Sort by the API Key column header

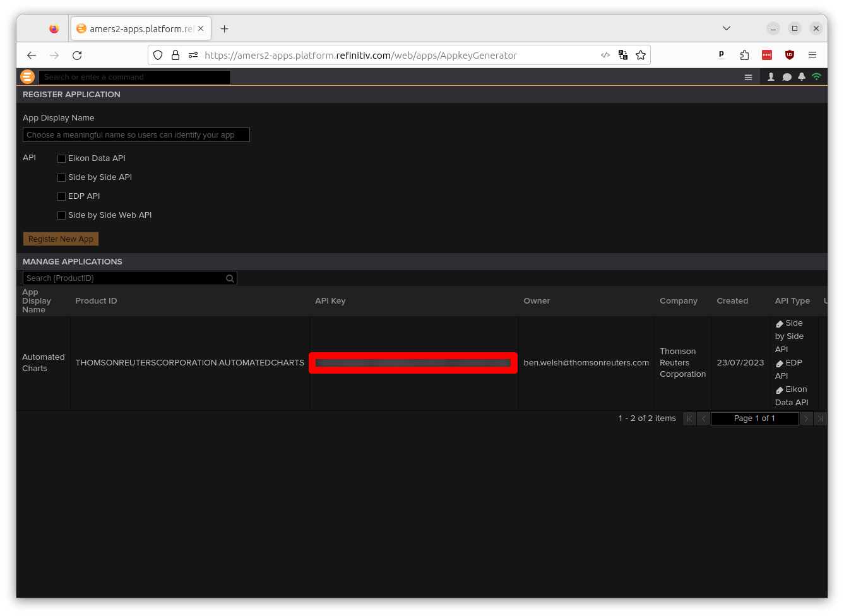tap(330, 301)
